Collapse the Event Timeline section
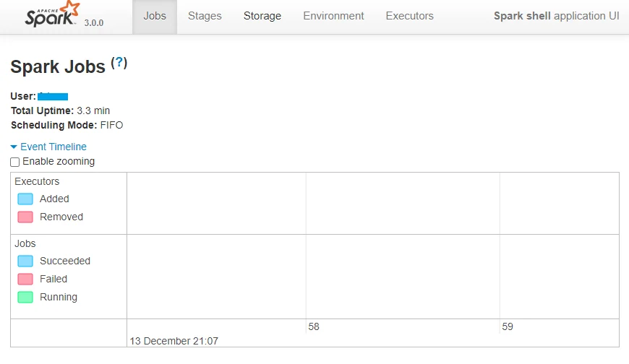 point(54,147)
